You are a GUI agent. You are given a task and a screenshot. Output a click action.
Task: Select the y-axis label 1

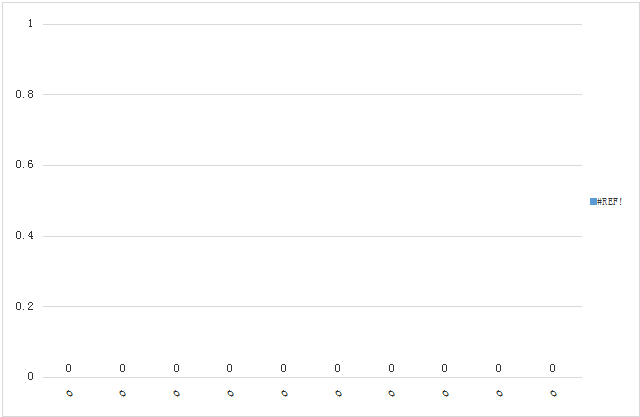(30, 24)
